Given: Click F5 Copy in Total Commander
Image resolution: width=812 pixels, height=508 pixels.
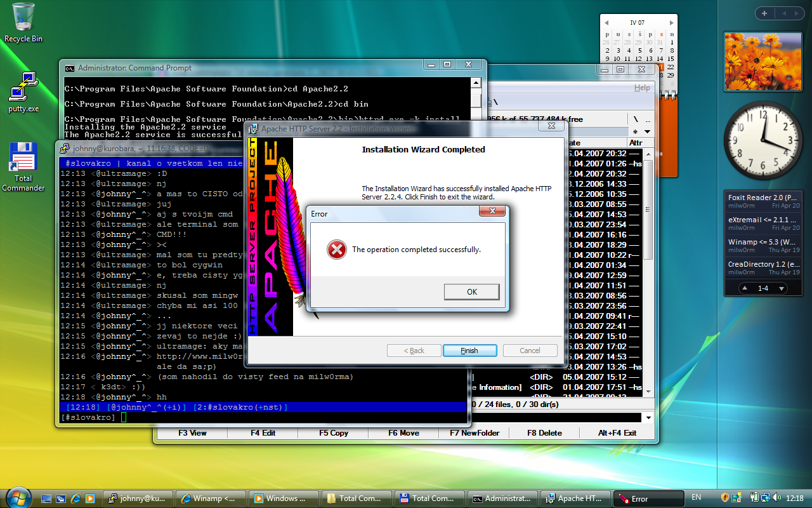Looking at the screenshot, I should [333, 433].
